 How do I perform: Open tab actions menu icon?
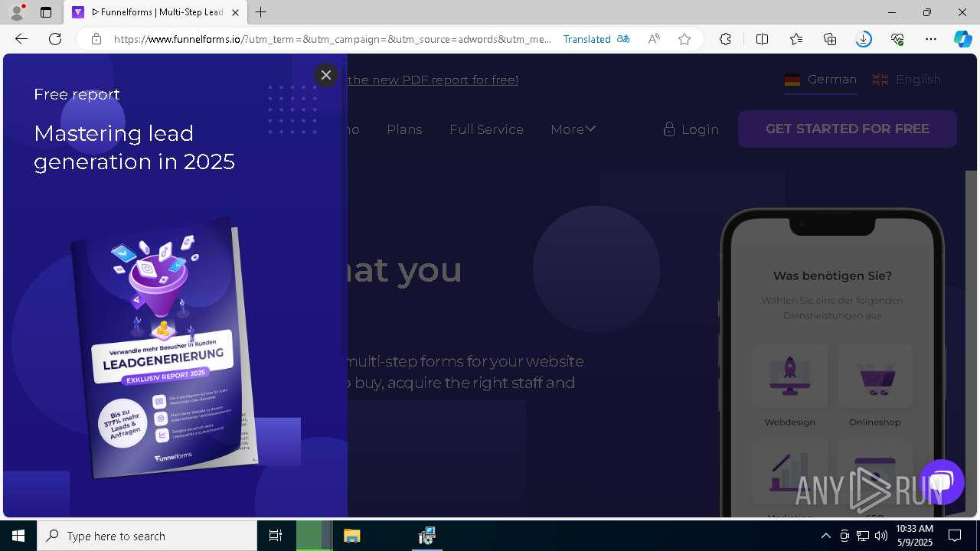tap(46, 12)
